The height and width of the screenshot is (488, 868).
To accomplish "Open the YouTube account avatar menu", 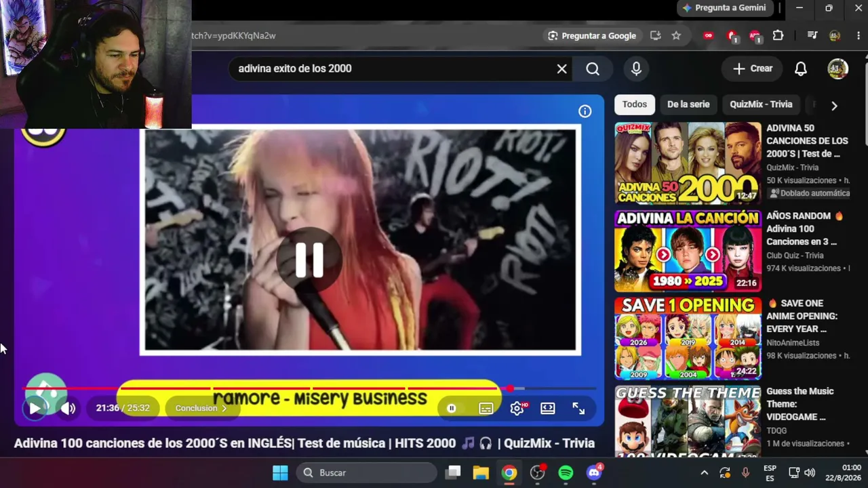I will point(837,68).
